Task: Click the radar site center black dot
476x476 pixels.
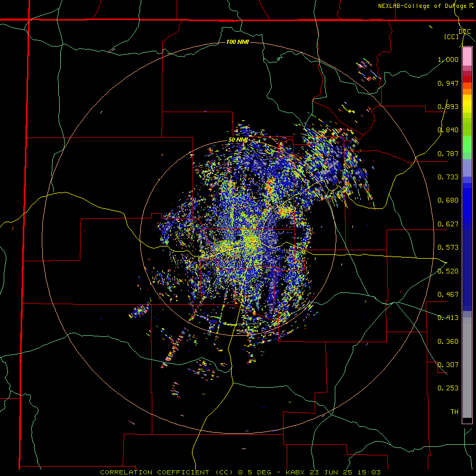Action: [237, 237]
